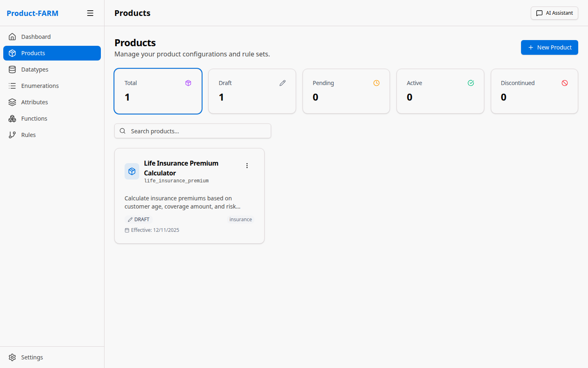
Task: Switch to the Total products filter
Action: coord(158,91)
